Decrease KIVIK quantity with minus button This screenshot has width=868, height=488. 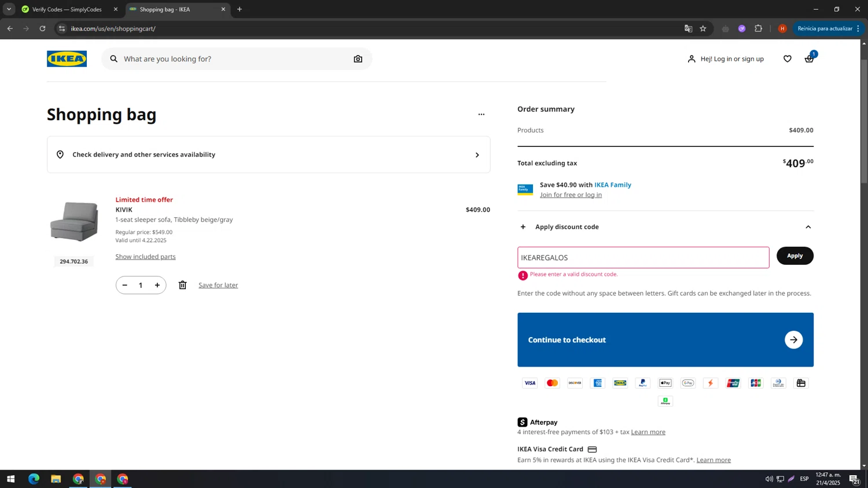coord(125,285)
